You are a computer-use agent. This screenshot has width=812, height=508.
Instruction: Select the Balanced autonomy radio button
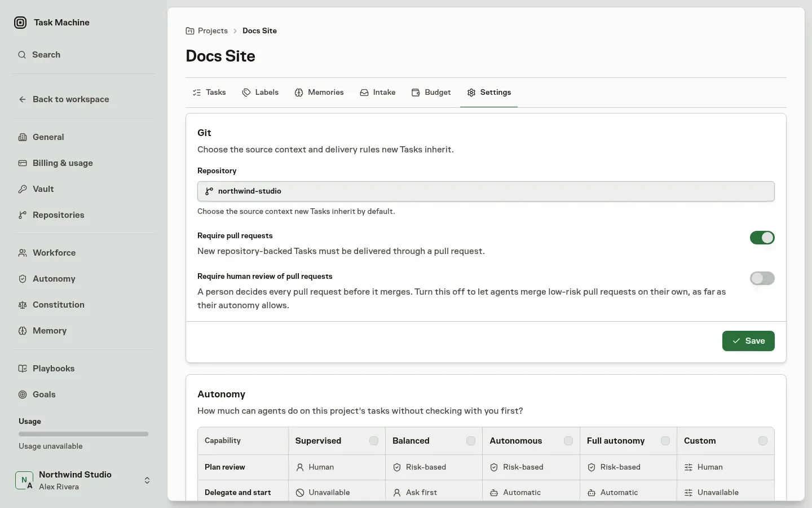(471, 441)
